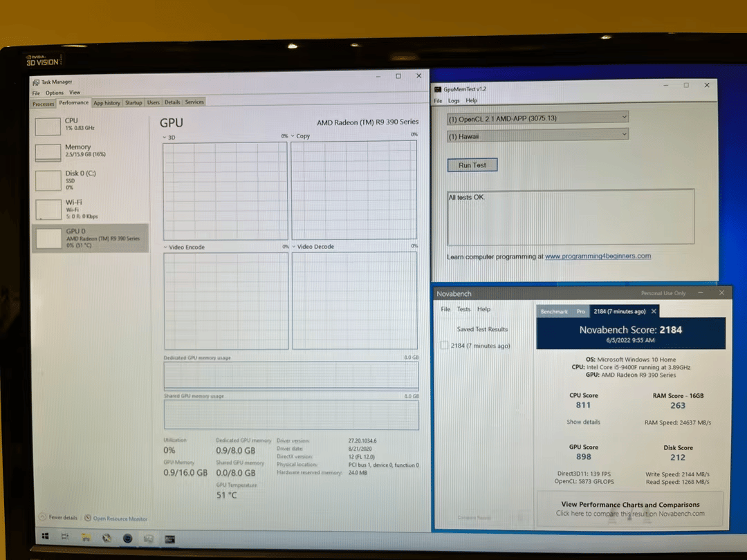The height and width of the screenshot is (560, 747).
Task: Click the 3D engine utilization graph
Action: pos(225,191)
